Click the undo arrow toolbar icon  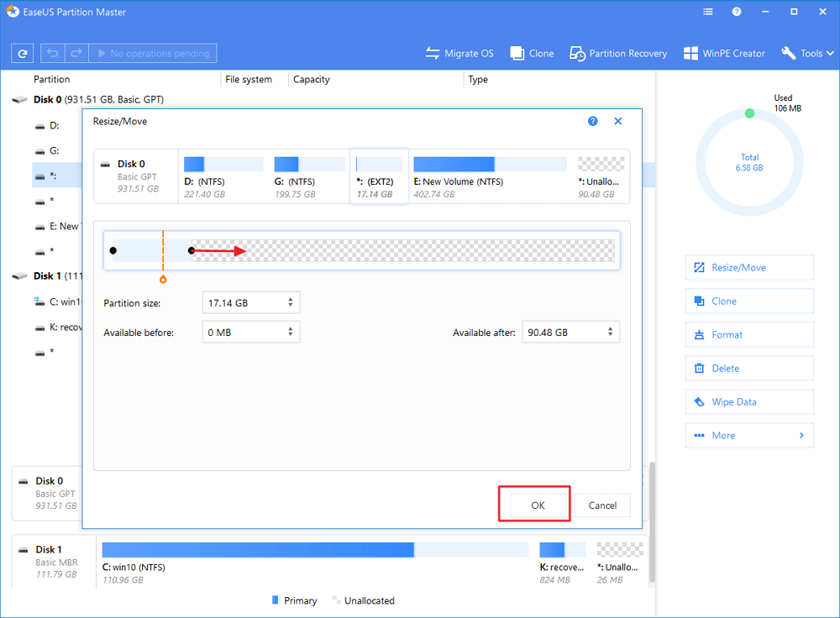click(52, 54)
